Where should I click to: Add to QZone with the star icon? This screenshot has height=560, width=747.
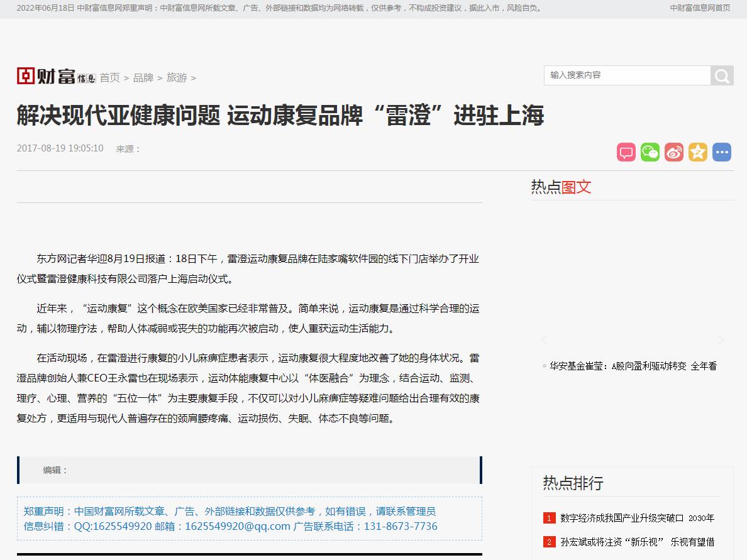(697, 152)
